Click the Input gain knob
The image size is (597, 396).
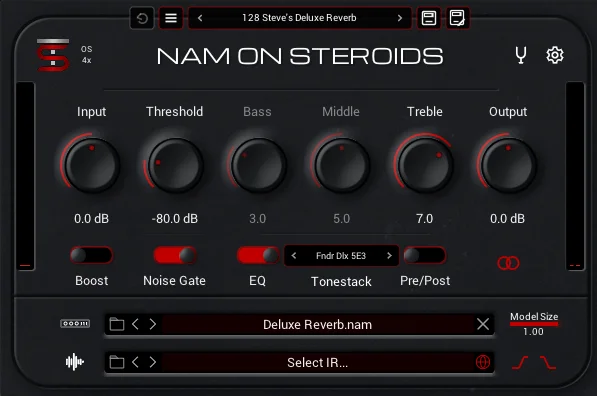coord(92,165)
